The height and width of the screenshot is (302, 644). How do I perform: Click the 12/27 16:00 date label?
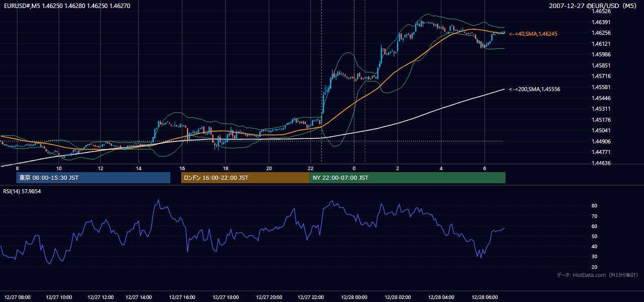182,297
